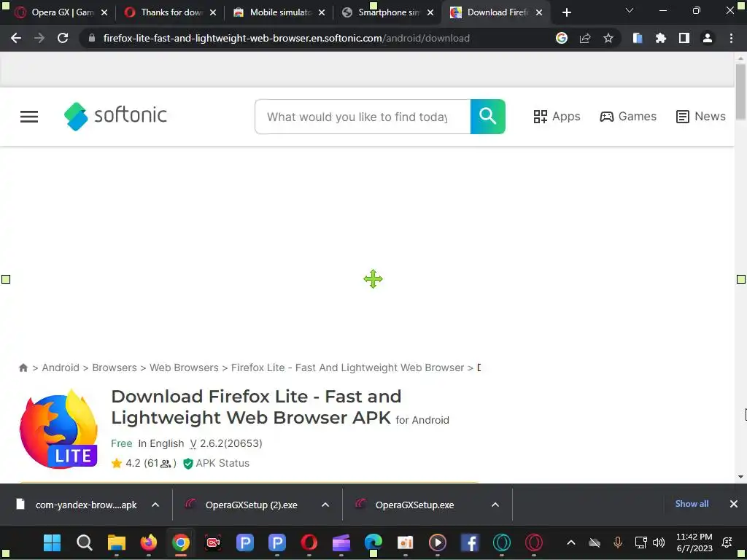Screen dimensions: 747x560
Task: Open Microsoft Edge from taskbar
Action: tap(373, 542)
